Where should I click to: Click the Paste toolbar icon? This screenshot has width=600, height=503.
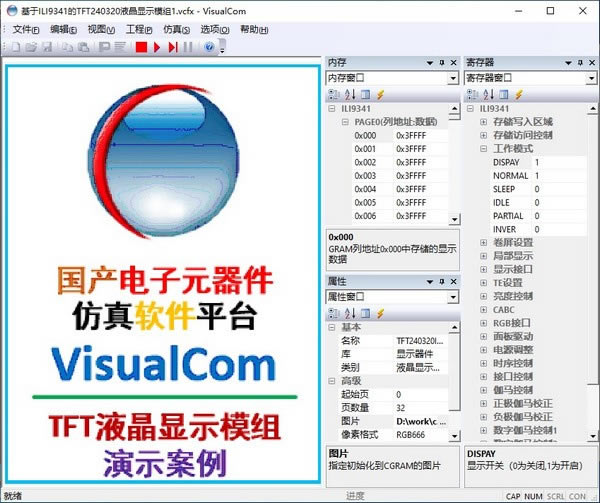click(83, 47)
